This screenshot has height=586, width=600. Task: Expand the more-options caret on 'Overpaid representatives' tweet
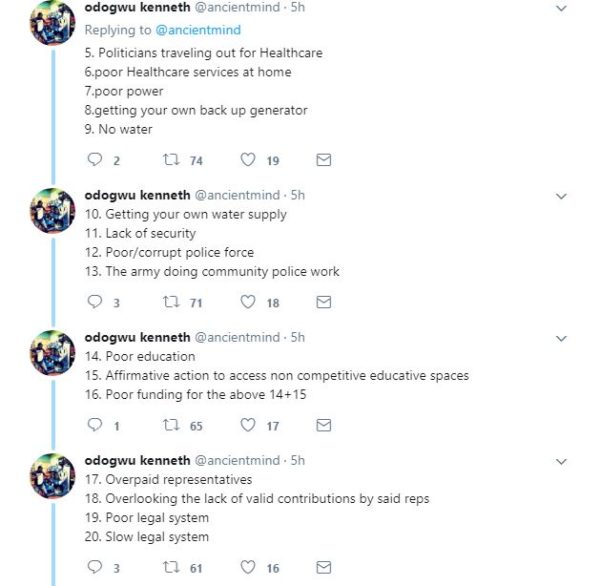click(x=560, y=462)
